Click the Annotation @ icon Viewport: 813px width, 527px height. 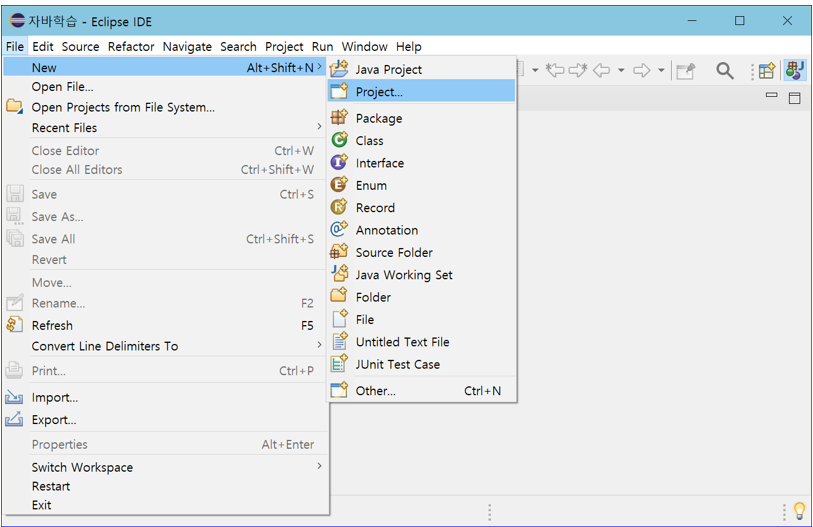pos(339,229)
